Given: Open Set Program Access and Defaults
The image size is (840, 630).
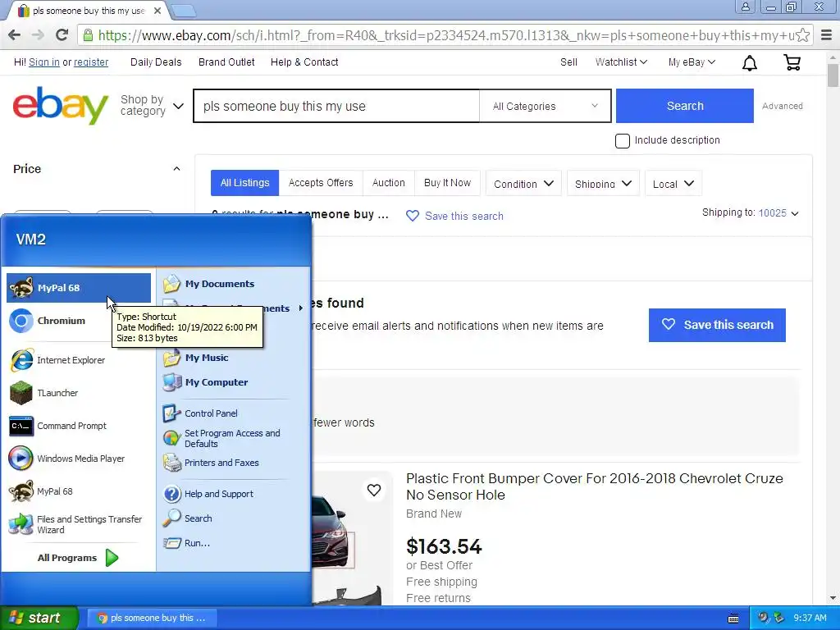Looking at the screenshot, I should coord(233,438).
